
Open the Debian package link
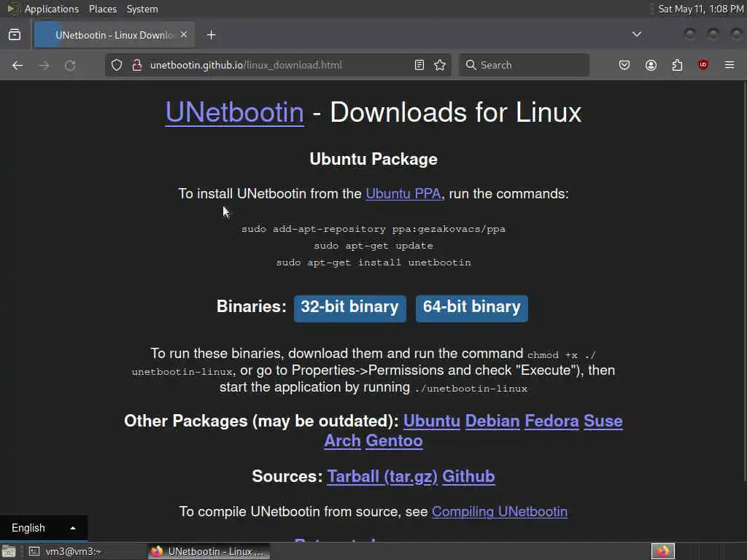492,421
